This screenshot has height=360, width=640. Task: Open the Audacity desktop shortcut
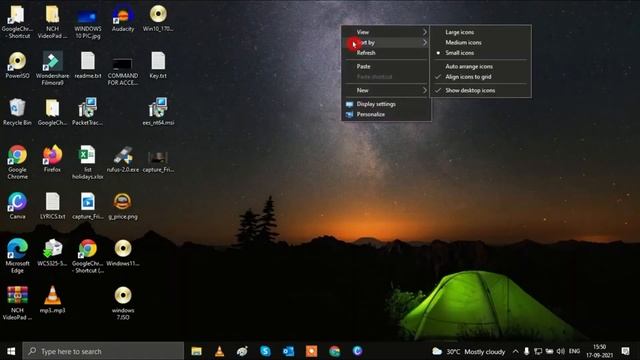(123, 18)
